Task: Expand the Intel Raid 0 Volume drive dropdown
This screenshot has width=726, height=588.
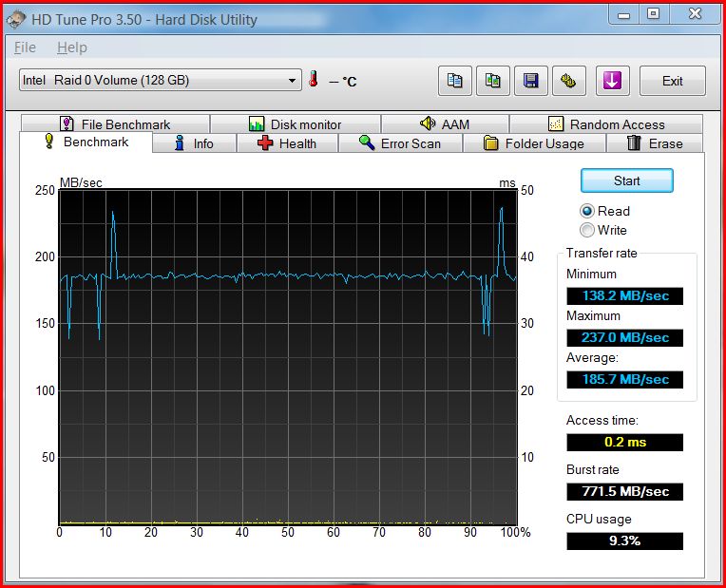Action: tap(293, 81)
